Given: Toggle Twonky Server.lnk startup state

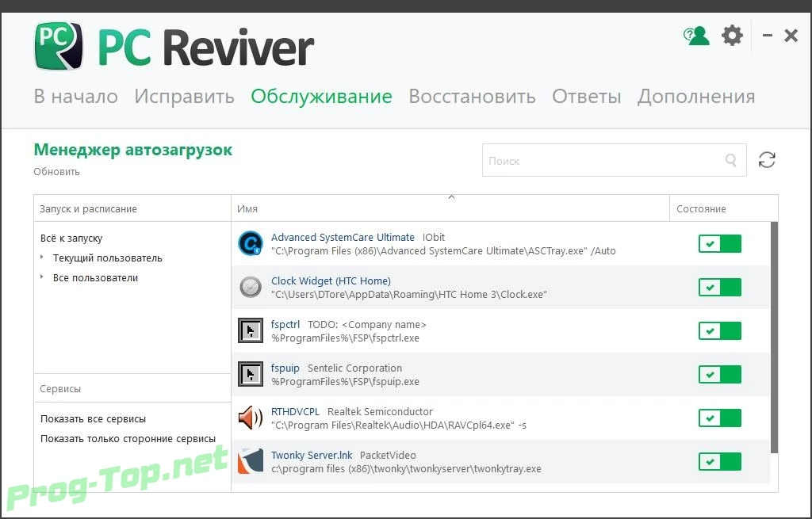Looking at the screenshot, I should coord(720,461).
